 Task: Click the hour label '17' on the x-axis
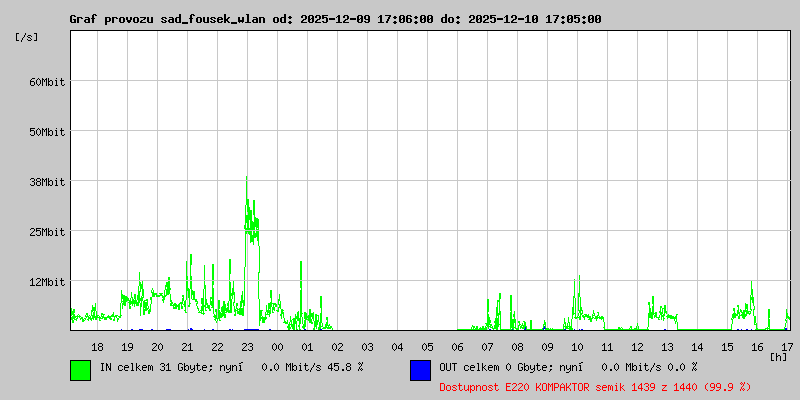coord(787,347)
